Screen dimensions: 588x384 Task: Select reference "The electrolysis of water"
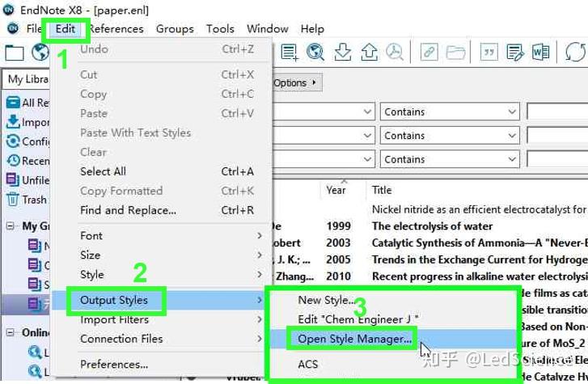point(432,226)
